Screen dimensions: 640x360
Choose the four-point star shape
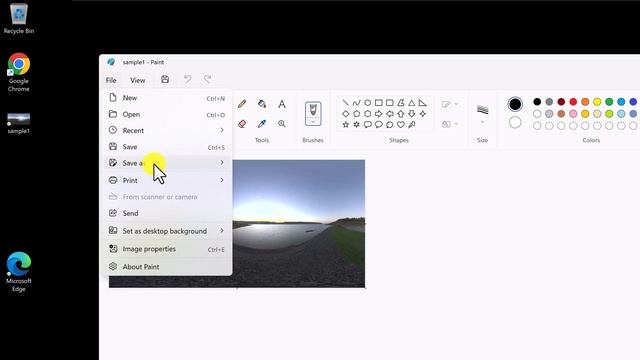[x=422, y=114]
